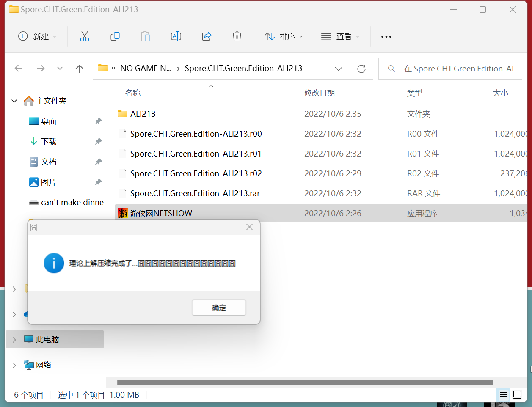Click the Cut scissors icon
The image size is (532, 407).
tap(85, 37)
